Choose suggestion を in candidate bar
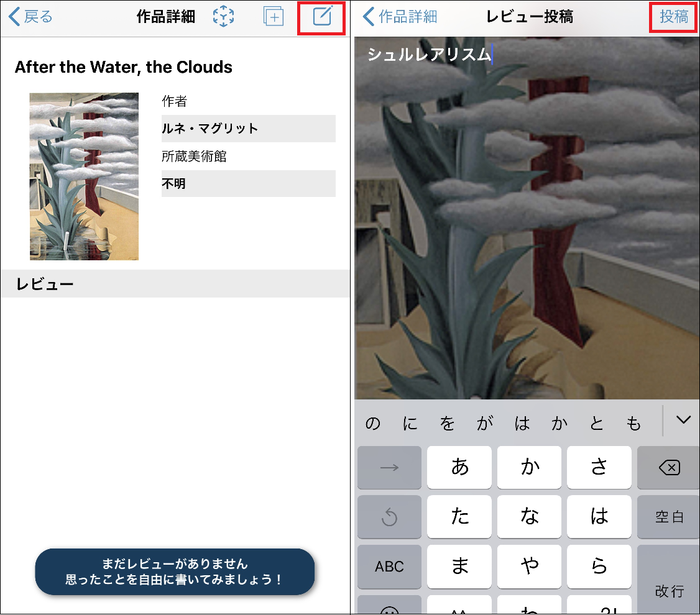This screenshot has width=700, height=615. click(x=447, y=424)
